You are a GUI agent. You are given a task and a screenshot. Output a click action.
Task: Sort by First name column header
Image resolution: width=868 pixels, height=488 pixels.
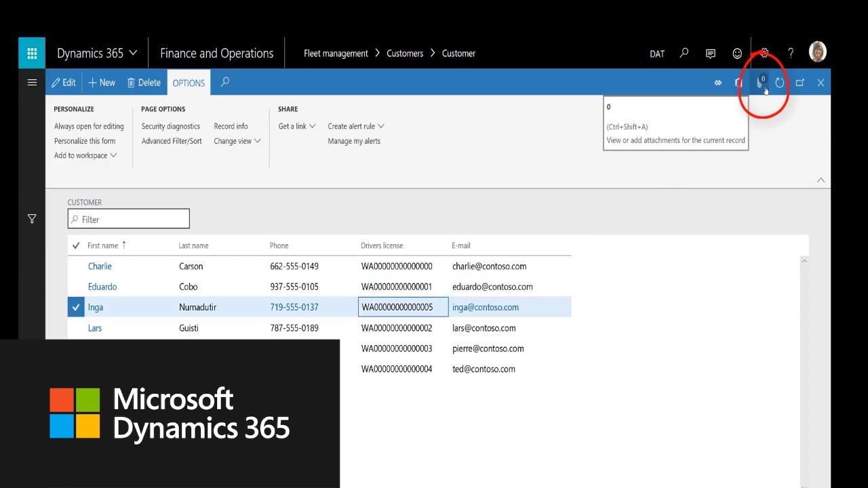pos(102,245)
